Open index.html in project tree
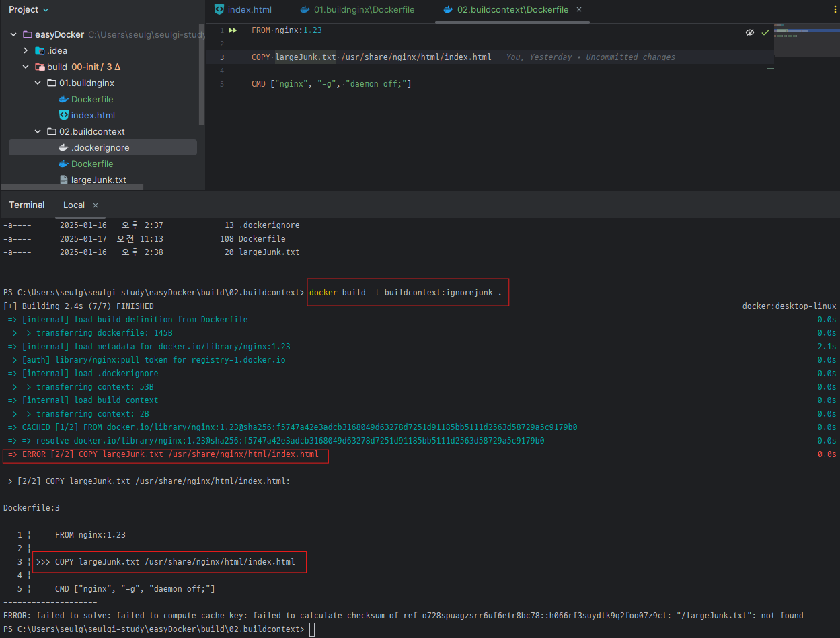840x638 pixels. coord(93,115)
